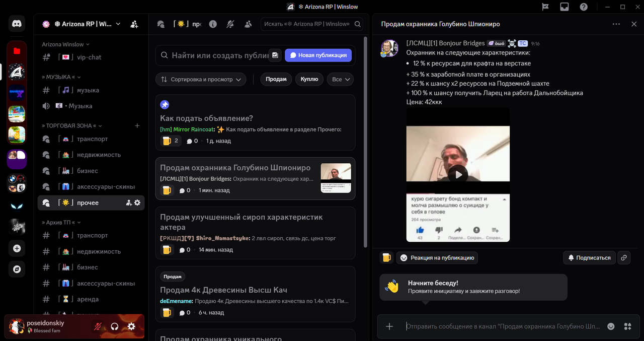Click Найти или создать публикацию search field
The height and width of the screenshot is (341, 644).
[x=219, y=55]
